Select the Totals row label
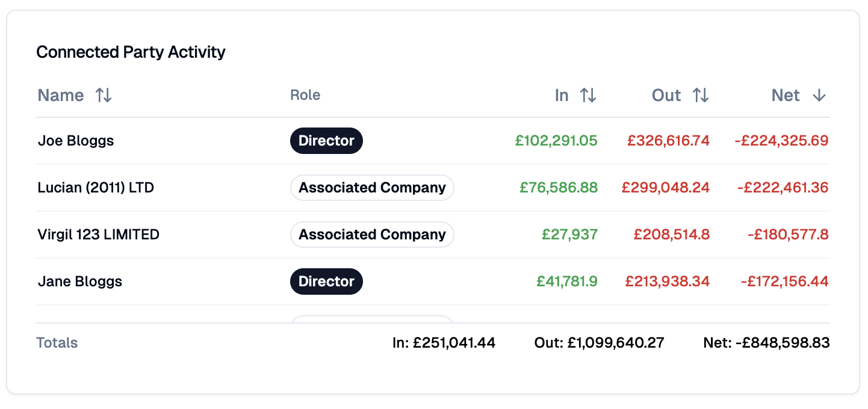Image resolution: width=868 pixels, height=409 pixels. (57, 342)
